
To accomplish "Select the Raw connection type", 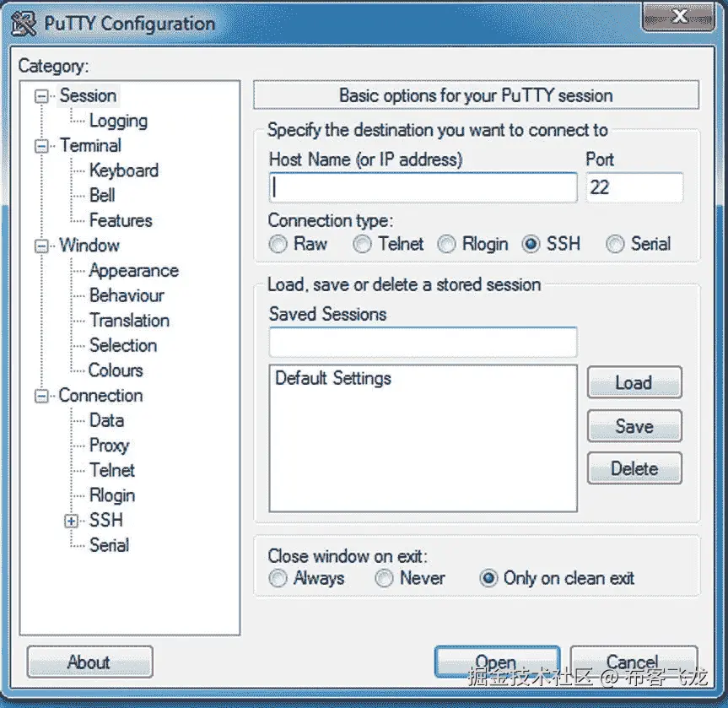I will pyautogui.click(x=278, y=244).
